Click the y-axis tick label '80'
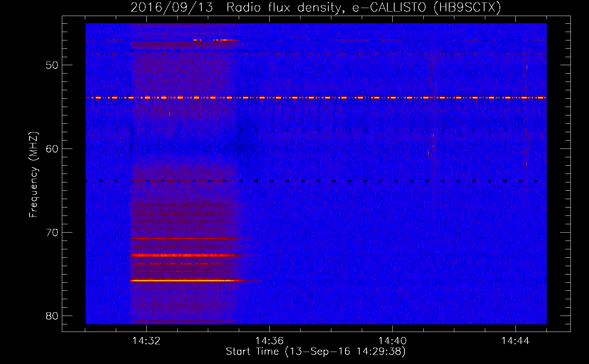 pyautogui.click(x=52, y=316)
